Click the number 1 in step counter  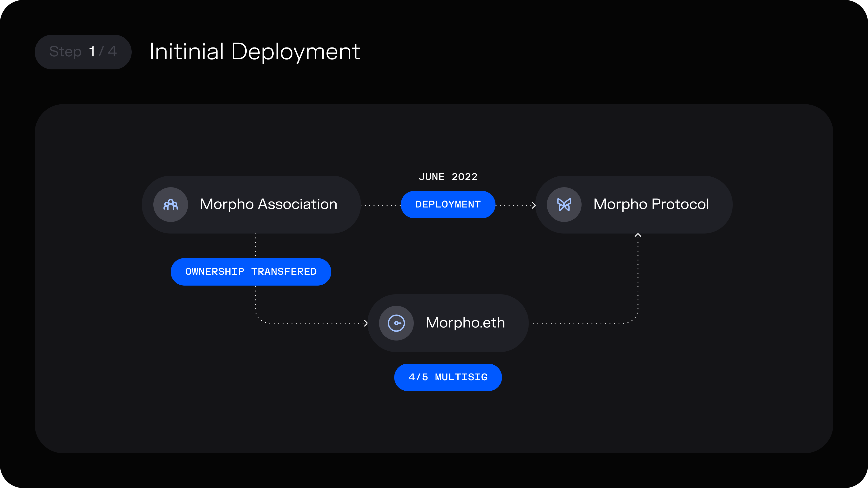[x=92, y=52]
